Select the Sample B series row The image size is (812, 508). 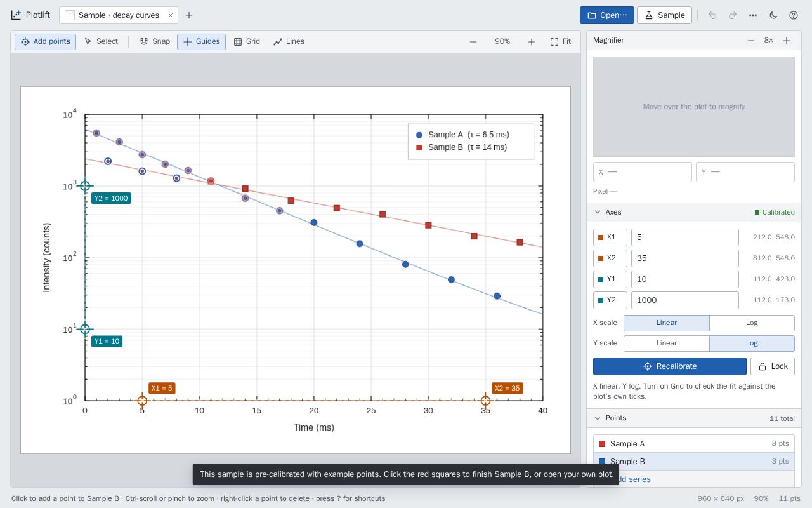694,462
